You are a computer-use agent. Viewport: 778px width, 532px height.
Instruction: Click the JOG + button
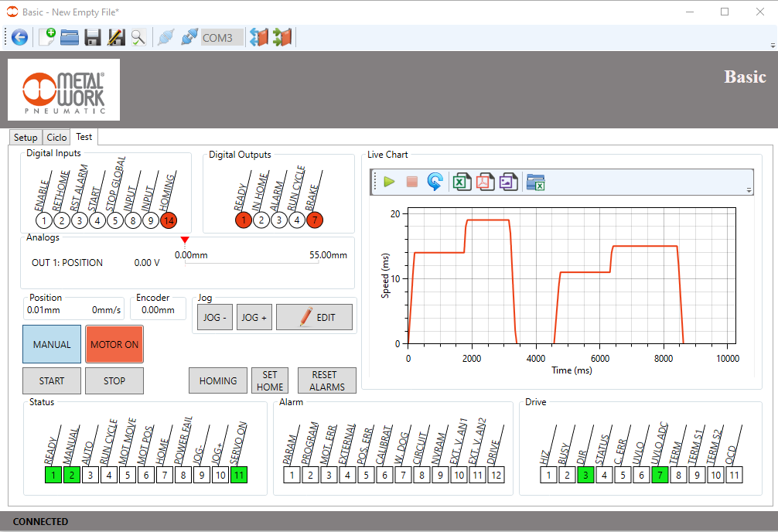(x=254, y=317)
